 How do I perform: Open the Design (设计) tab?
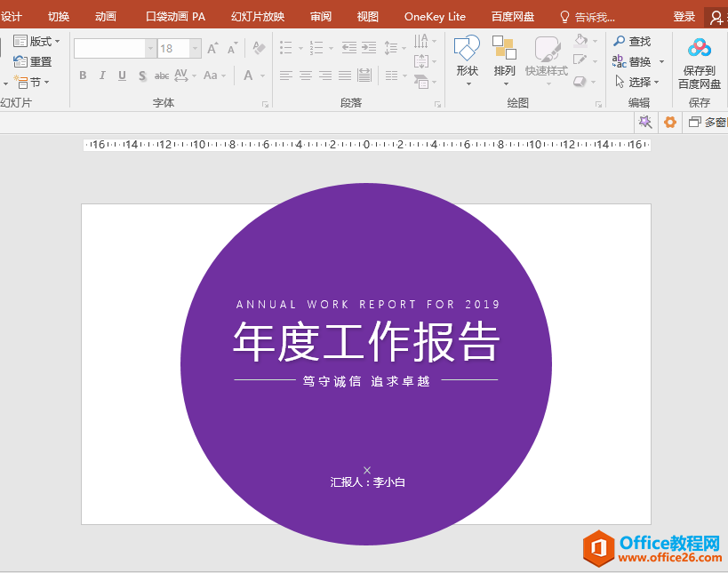tap(12, 17)
